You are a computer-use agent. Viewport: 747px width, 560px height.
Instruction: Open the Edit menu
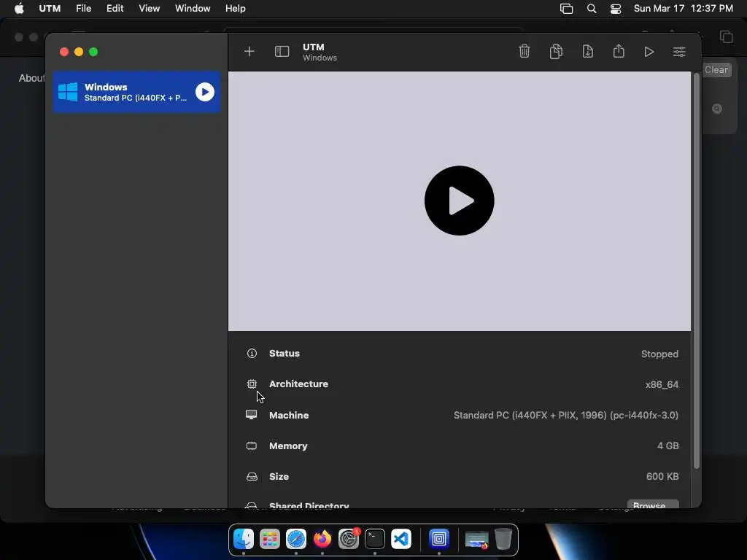pos(115,8)
